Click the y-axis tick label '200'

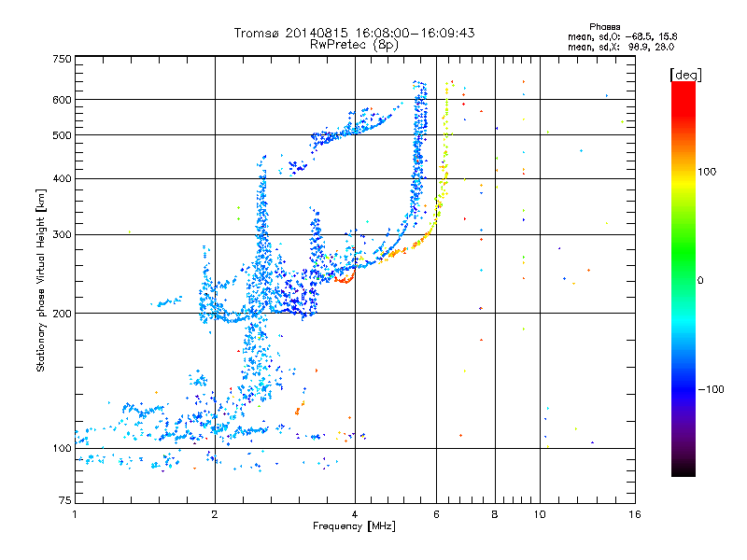point(62,314)
